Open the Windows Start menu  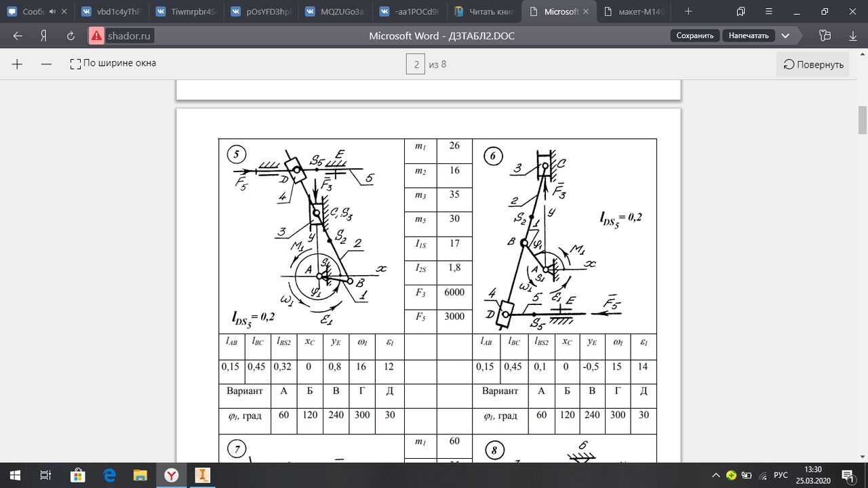15,475
